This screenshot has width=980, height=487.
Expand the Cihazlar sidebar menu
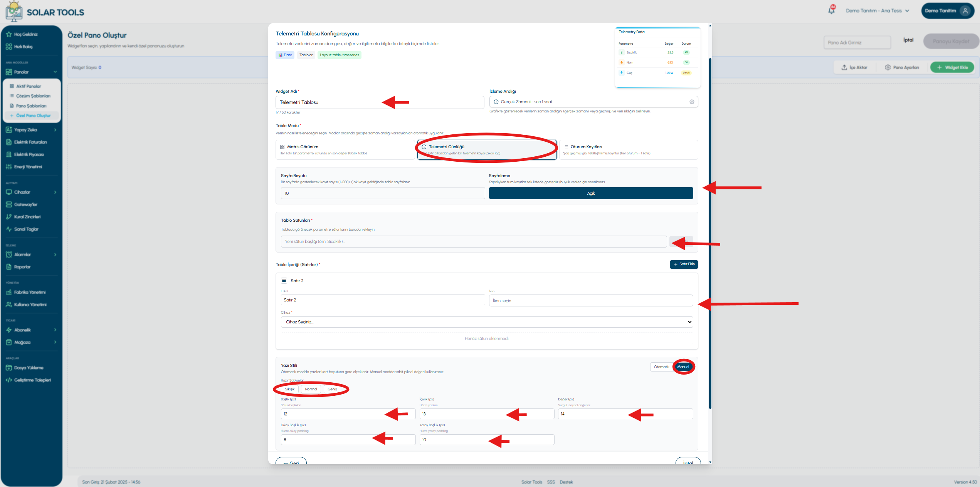(x=31, y=192)
